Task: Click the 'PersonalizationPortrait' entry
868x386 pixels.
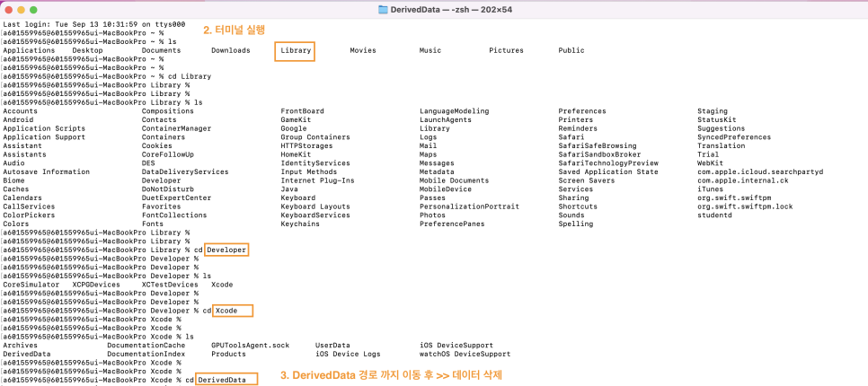Action: click(x=469, y=206)
